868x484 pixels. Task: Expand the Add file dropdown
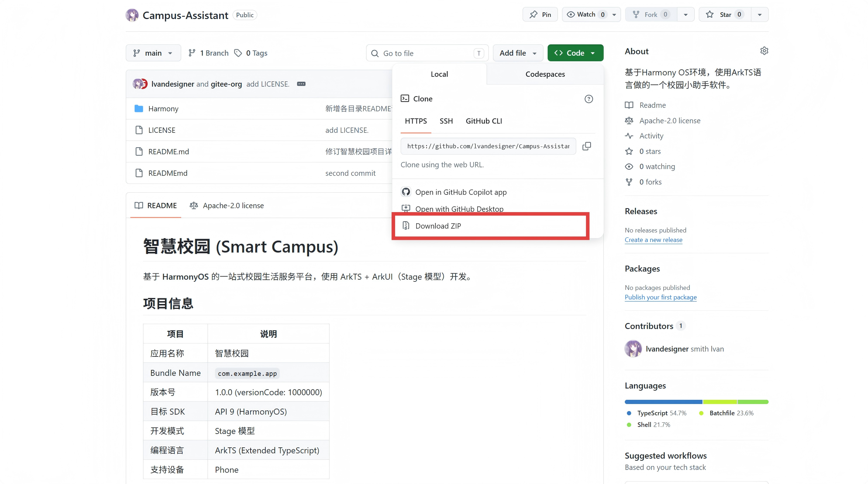tap(518, 53)
